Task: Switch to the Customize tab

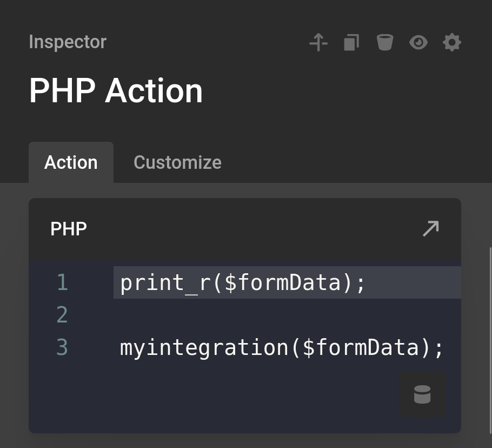Action: 177,162
